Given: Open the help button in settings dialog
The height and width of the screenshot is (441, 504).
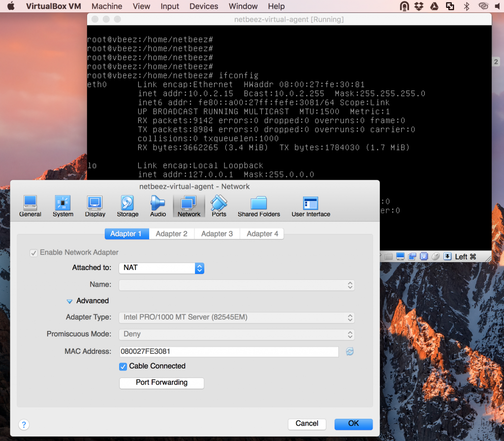Looking at the screenshot, I should point(24,425).
